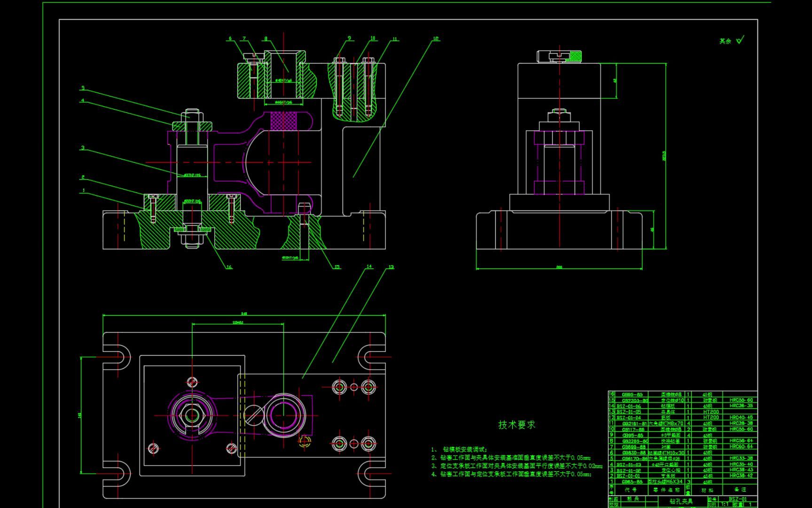Click part name ending in 'M10x30'
The width and height of the screenshot is (812, 508).
point(666,452)
